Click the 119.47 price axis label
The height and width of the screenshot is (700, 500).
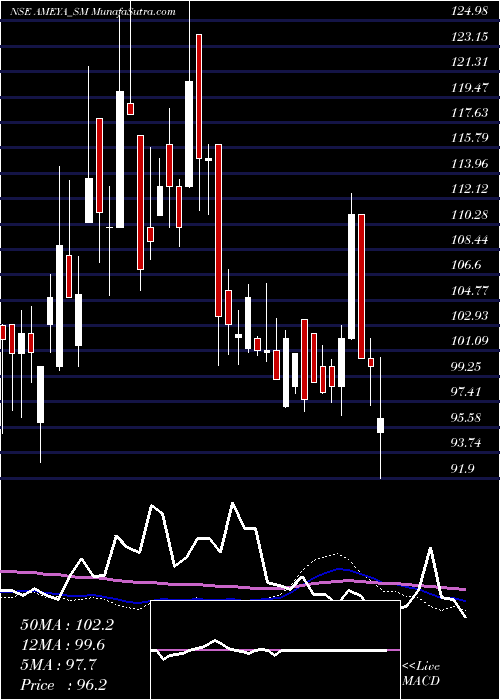(x=469, y=88)
